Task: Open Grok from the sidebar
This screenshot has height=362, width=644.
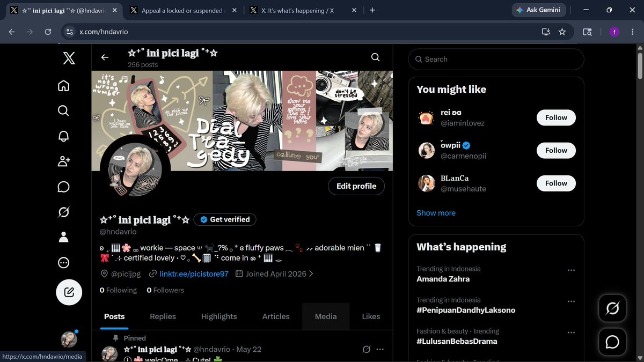Action: [x=63, y=212]
